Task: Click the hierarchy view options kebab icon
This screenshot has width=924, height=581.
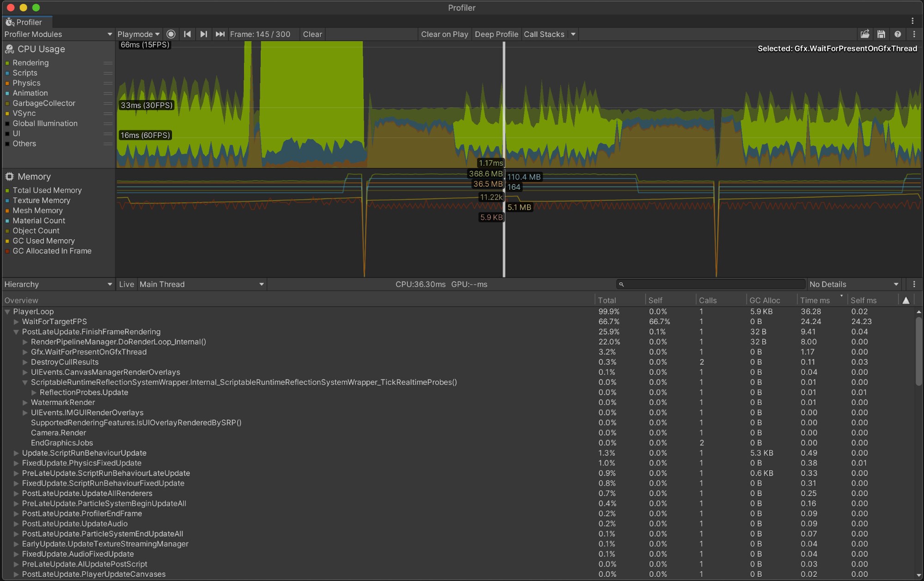Action: (914, 284)
